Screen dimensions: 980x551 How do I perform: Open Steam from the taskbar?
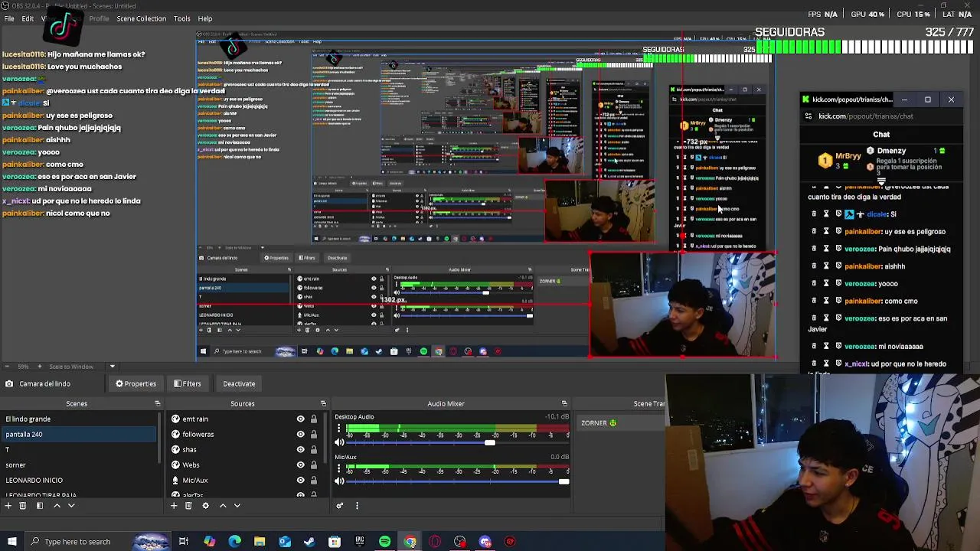(309, 542)
